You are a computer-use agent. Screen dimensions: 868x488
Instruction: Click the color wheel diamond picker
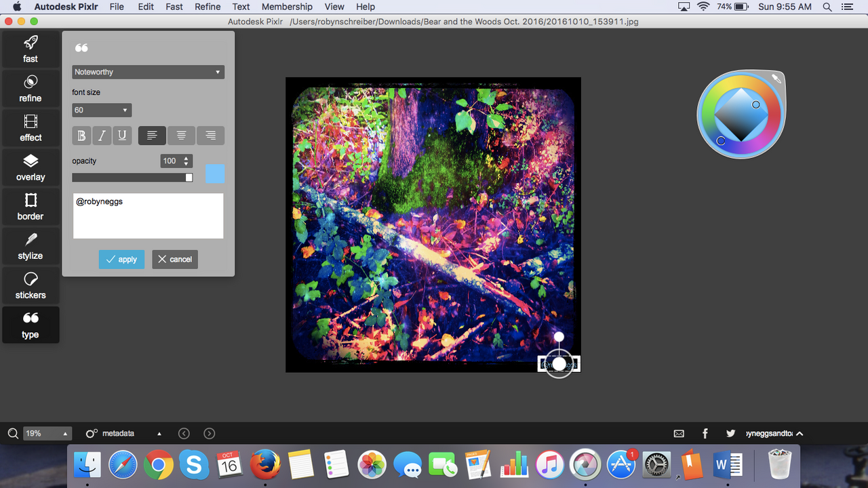pyautogui.click(x=741, y=115)
